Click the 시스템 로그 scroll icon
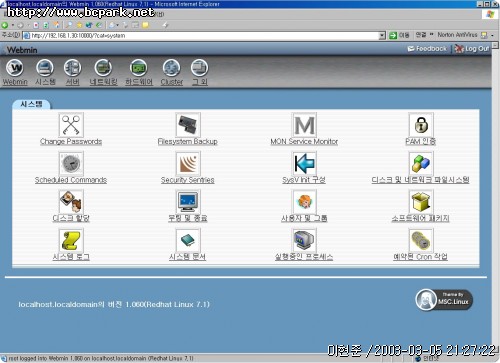Screen dimensions: 500x363 pos(71,240)
